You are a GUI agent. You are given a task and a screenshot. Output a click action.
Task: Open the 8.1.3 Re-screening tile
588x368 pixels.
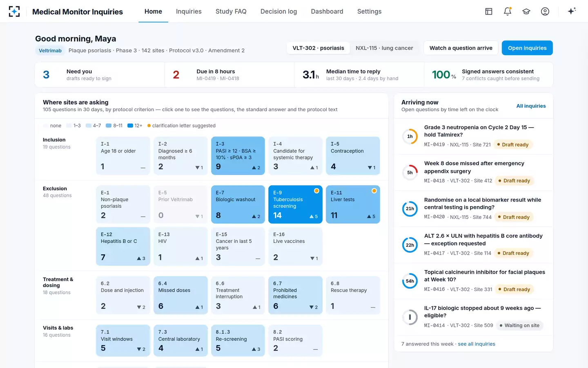point(238,341)
